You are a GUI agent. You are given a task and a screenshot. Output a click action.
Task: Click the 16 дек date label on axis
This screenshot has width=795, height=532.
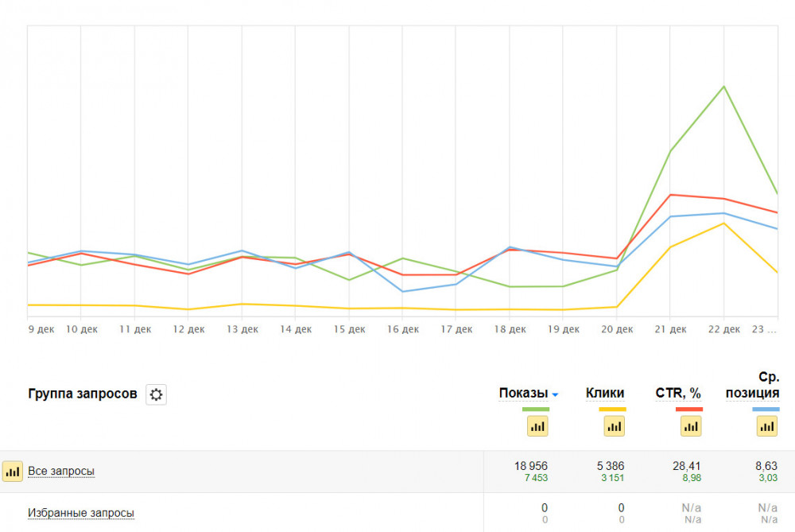pyautogui.click(x=402, y=329)
